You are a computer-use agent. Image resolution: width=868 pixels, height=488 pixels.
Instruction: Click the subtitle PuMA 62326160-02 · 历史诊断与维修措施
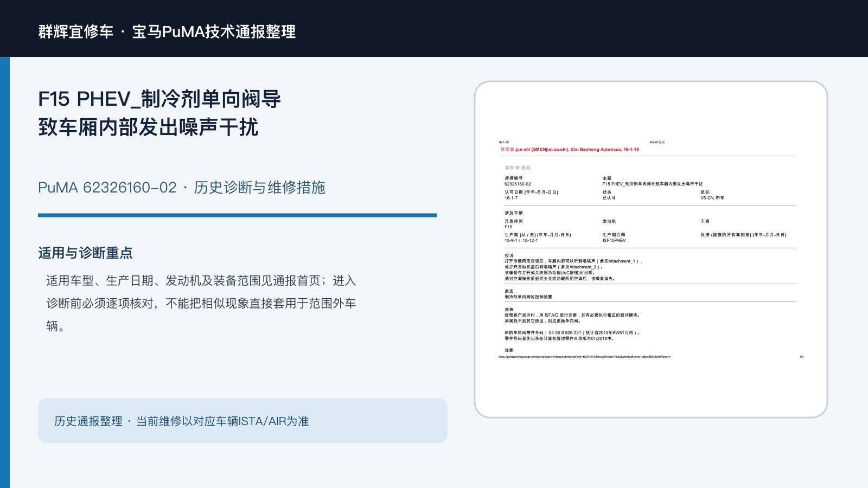click(181, 188)
